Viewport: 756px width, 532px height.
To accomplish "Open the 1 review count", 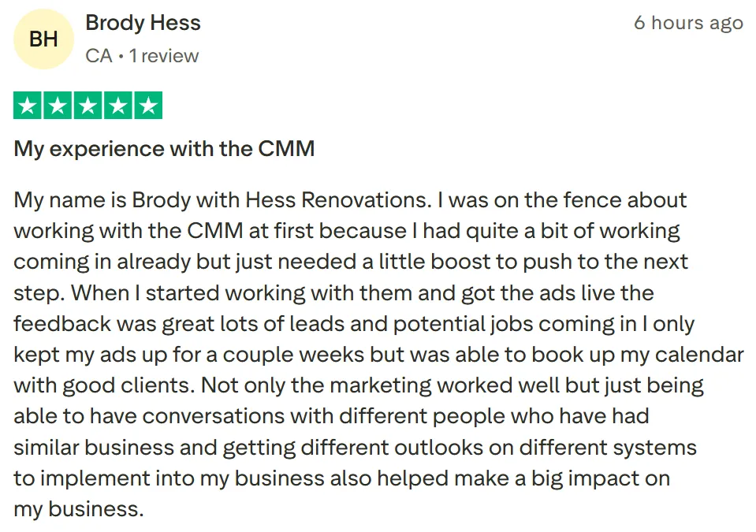I will (163, 56).
